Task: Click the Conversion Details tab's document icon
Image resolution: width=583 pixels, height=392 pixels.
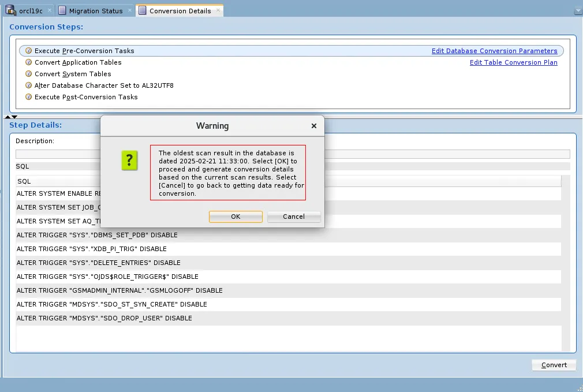Action: 142,10
